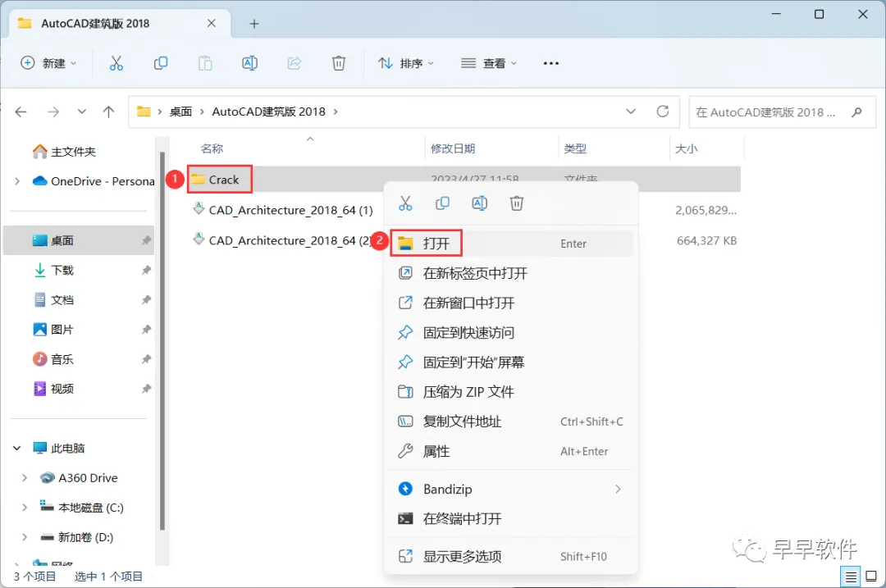Click the Delete trash icon in the toolbar
This screenshot has height=588, width=886.
tap(339, 63)
